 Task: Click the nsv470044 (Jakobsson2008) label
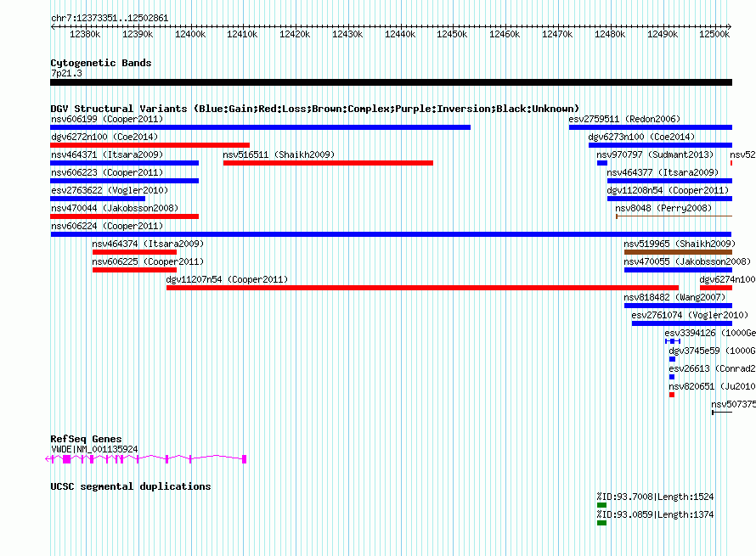pyautogui.click(x=115, y=208)
